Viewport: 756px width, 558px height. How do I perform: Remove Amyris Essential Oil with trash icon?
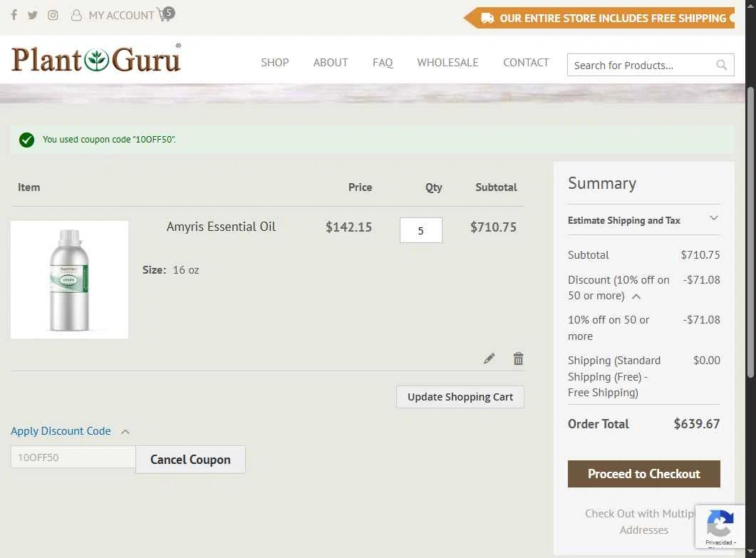coord(518,358)
